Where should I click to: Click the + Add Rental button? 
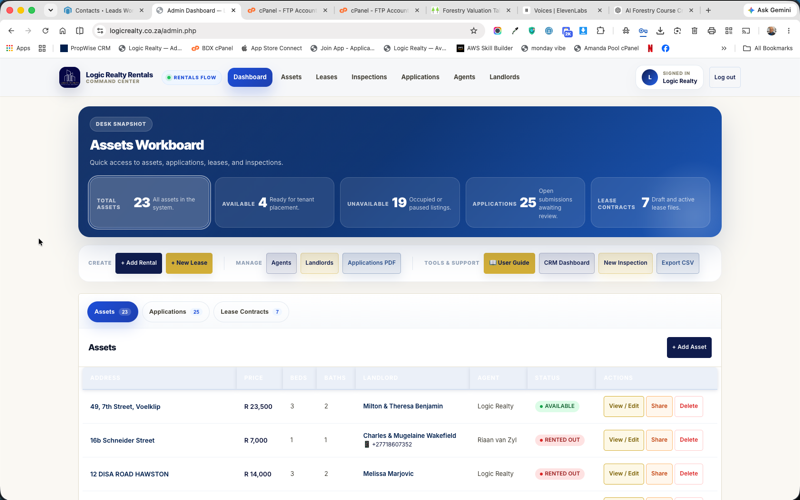[139, 263]
